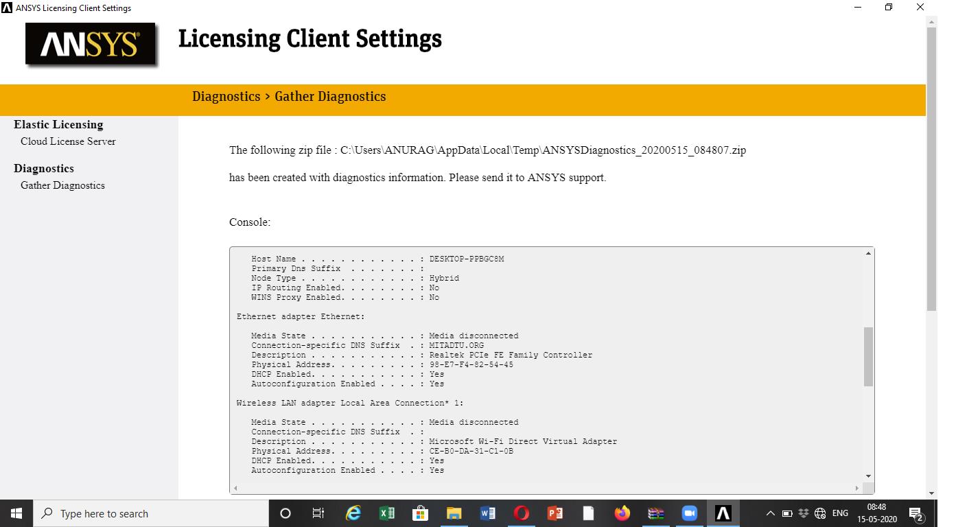Click the ANSYS icon in title bar

coord(7,8)
